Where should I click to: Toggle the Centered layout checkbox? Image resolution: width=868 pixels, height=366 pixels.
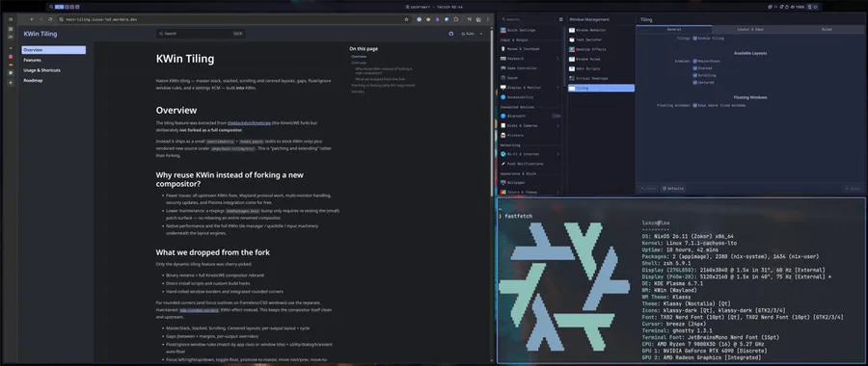(694, 83)
